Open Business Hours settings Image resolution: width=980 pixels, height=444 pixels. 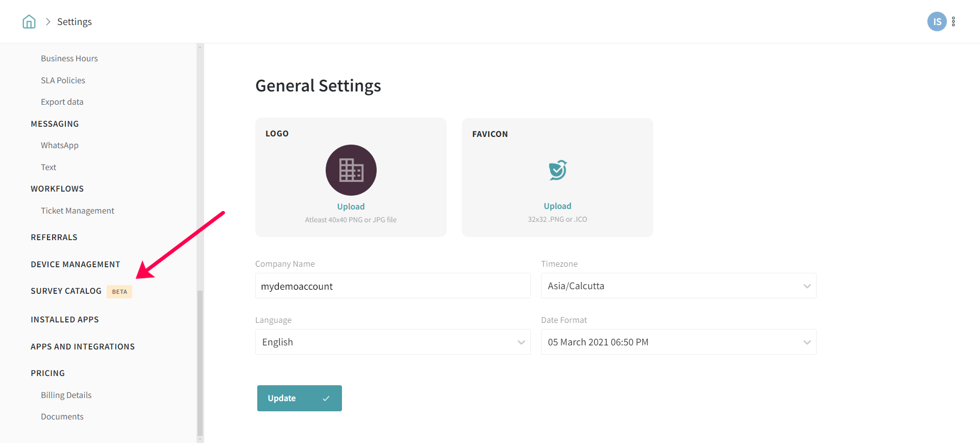[x=69, y=59]
